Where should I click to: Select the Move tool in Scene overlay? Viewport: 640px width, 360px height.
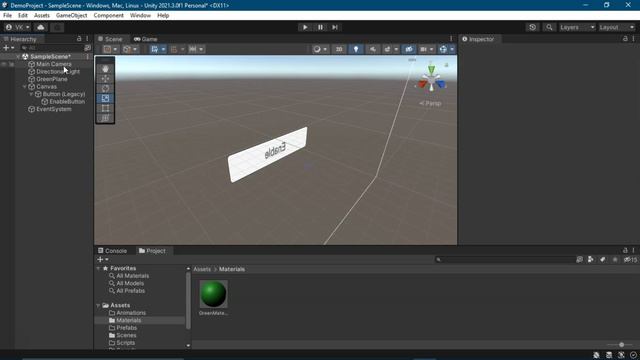coord(105,79)
